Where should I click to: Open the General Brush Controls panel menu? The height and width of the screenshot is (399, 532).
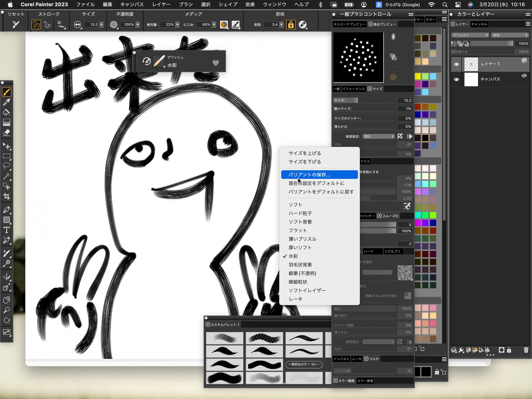411,14
